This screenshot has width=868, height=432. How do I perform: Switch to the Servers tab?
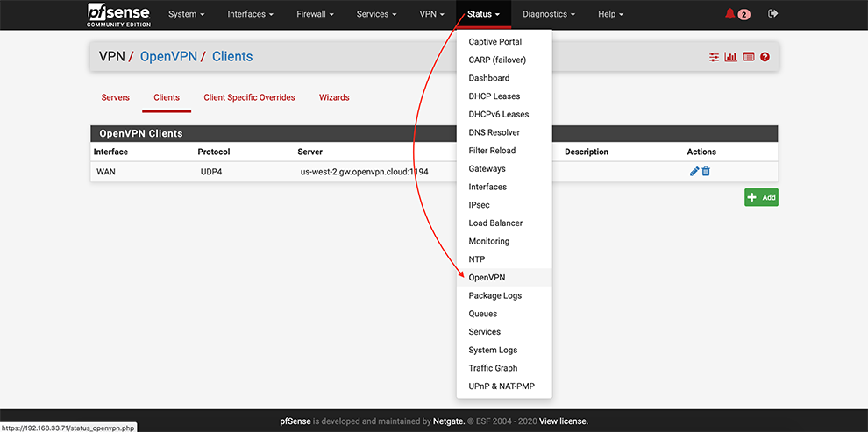115,97
